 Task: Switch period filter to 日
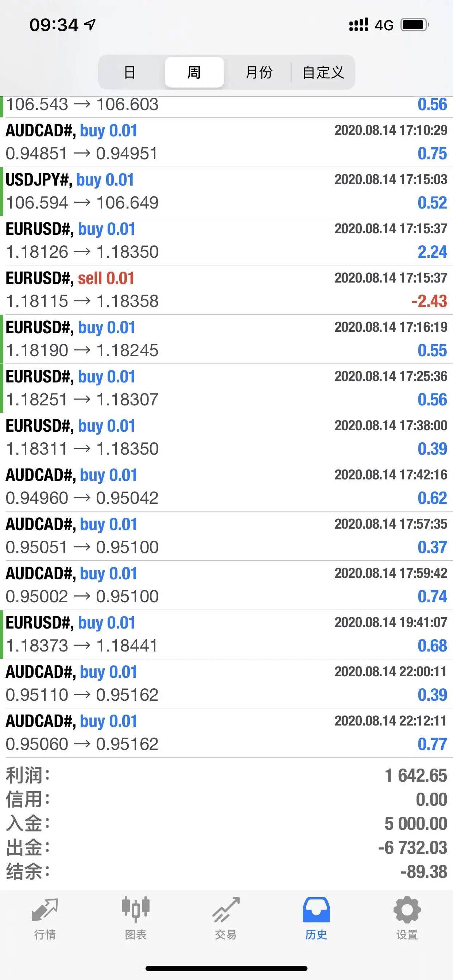click(130, 72)
